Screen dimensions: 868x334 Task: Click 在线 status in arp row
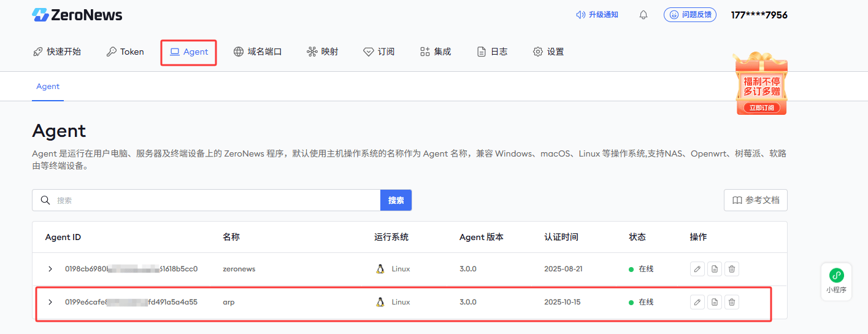tap(642, 302)
